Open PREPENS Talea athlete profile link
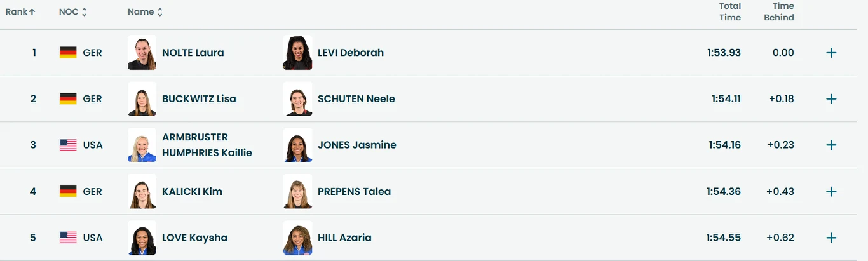This screenshot has width=868, height=261. pos(354,191)
